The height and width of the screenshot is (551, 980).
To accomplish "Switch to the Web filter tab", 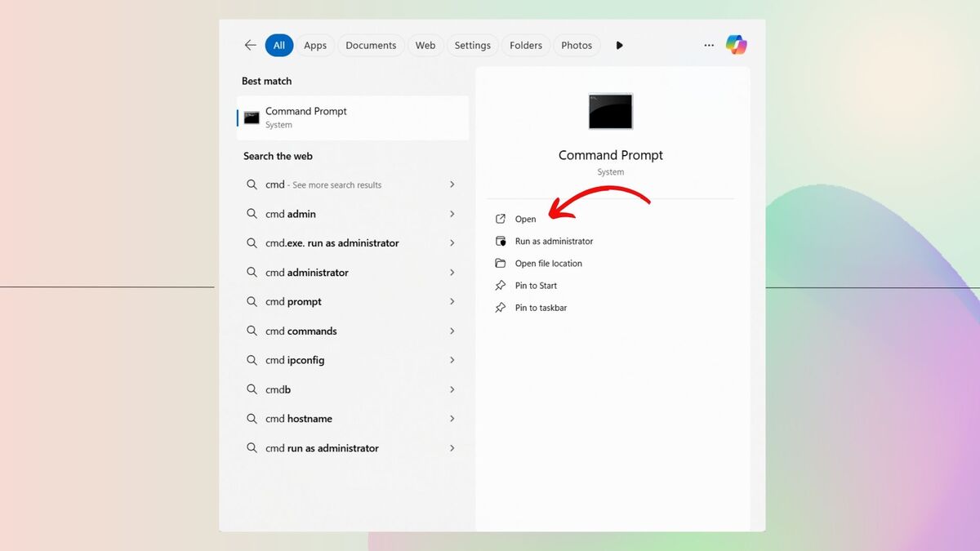I will tap(425, 46).
